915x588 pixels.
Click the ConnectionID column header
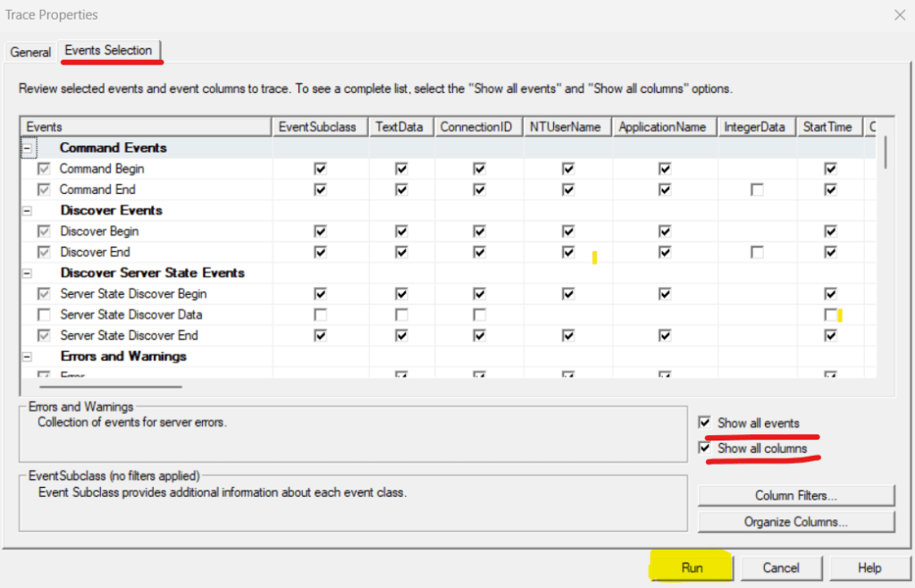pos(479,127)
